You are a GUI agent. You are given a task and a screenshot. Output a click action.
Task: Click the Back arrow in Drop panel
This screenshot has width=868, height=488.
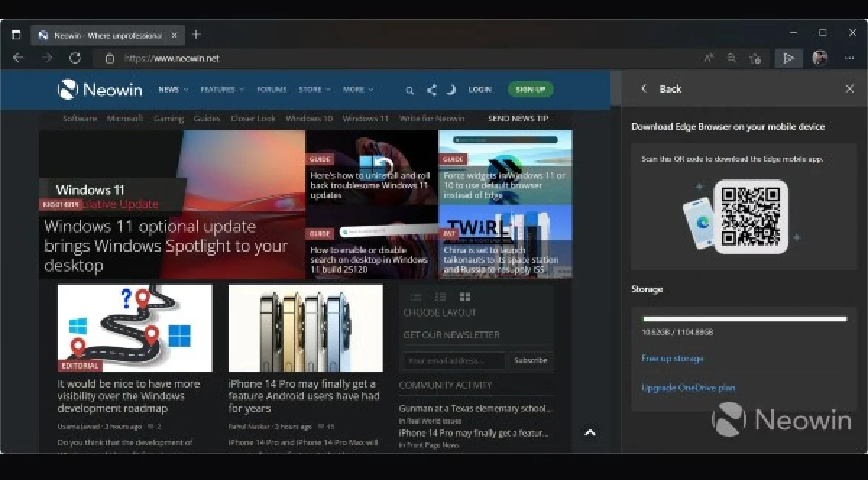point(644,88)
